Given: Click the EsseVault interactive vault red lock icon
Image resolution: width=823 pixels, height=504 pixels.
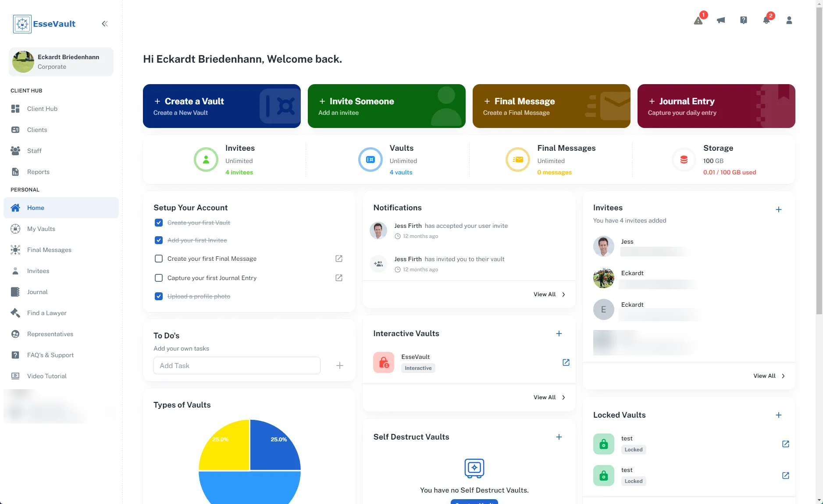Looking at the screenshot, I should point(384,362).
